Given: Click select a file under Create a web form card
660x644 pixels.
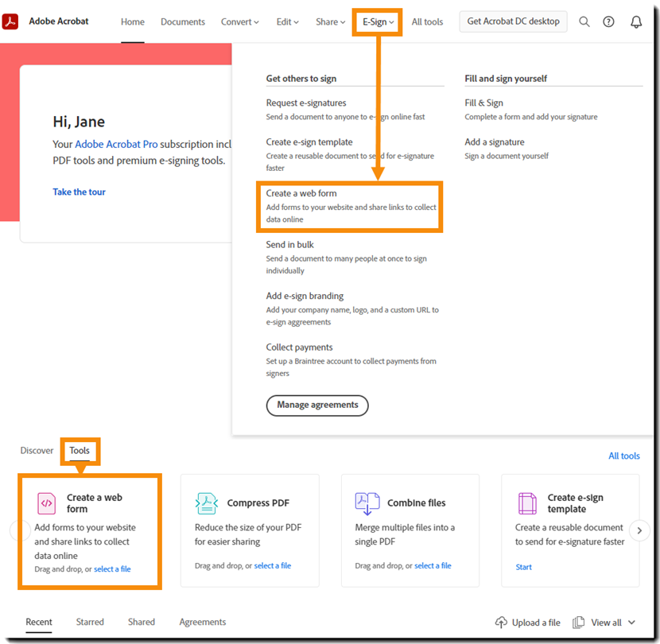Looking at the screenshot, I should click(112, 569).
